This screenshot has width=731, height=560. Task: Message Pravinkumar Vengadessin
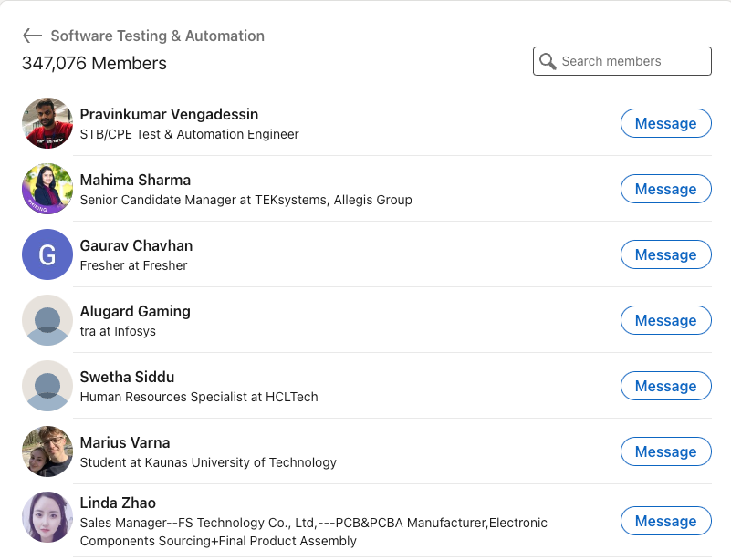click(665, 123)
